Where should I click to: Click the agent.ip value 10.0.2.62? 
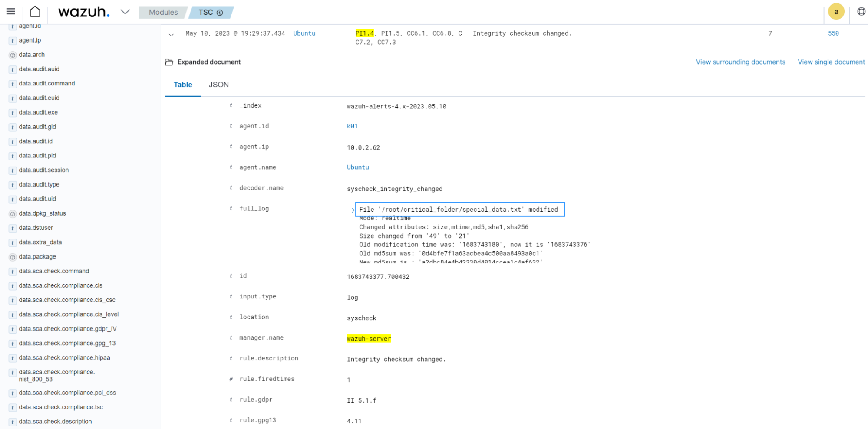pos(363,147)
